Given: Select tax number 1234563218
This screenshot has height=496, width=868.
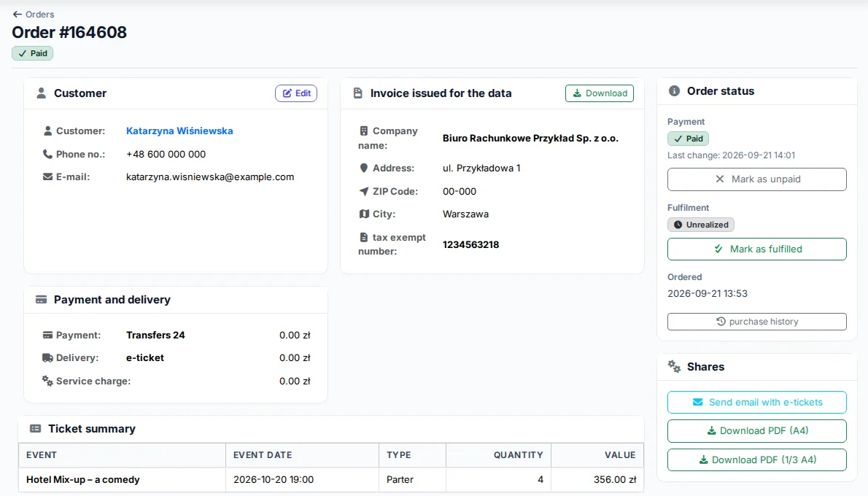Looking at the screenshot, I should point(470,244).
